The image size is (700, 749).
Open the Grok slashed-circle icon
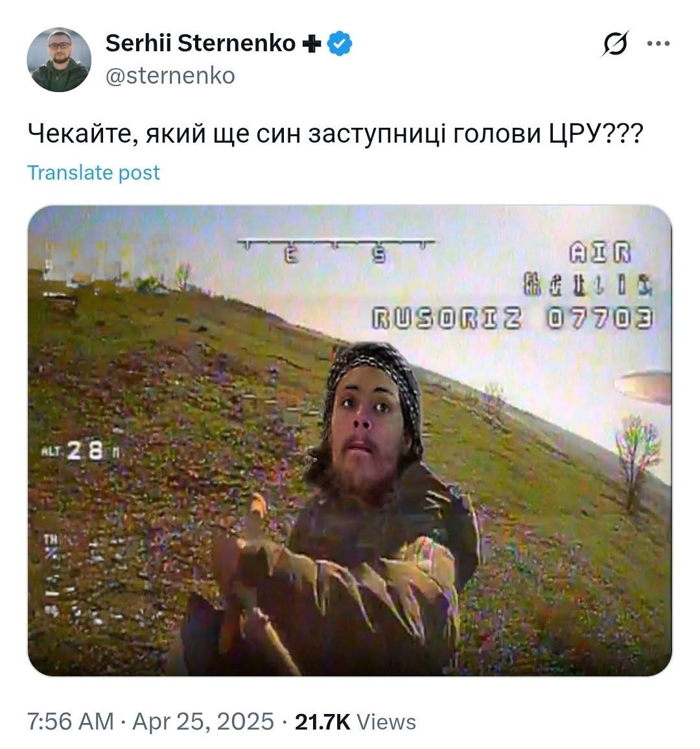[615, 44]
